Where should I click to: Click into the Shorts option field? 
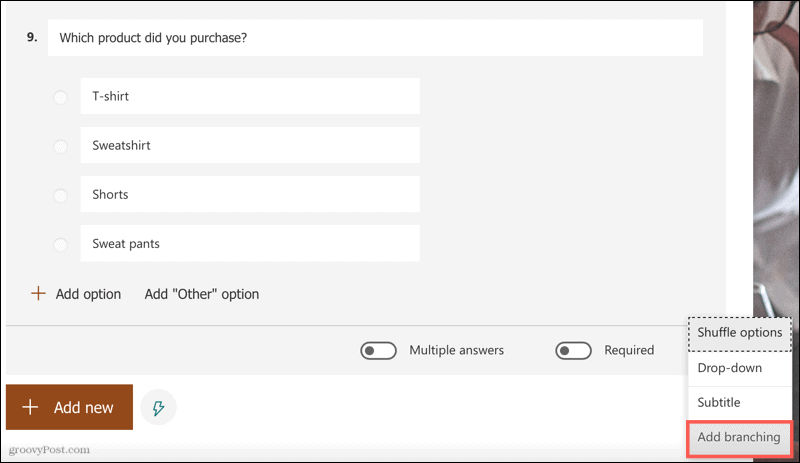click(250, 195)
